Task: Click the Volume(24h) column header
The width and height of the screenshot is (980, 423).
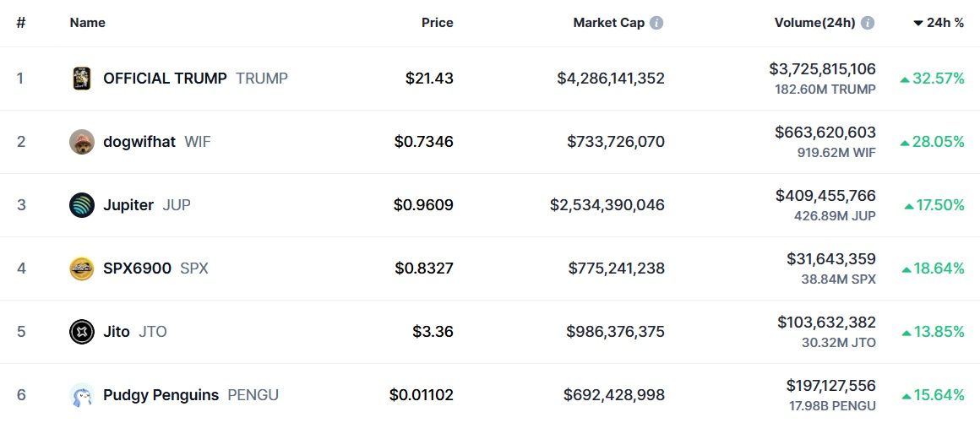Action: pos(815,23)
